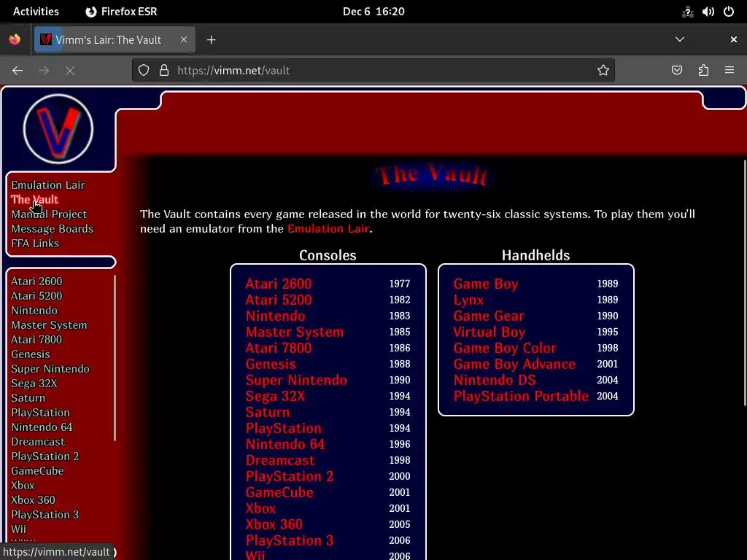Open Manual Project in the sidebar
This screenshot has width=747, height=560.
[49, 214]
